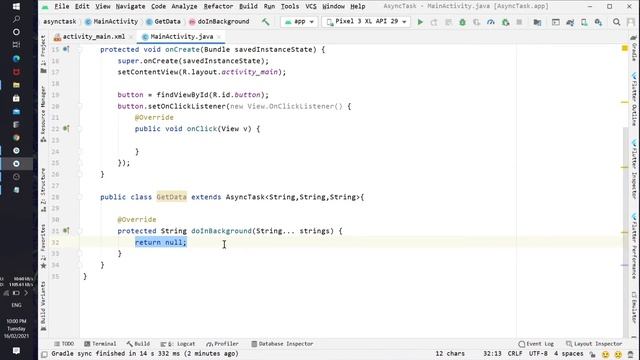
Task: Click the override gutter icon on line 22
Action: pos(66,129)
